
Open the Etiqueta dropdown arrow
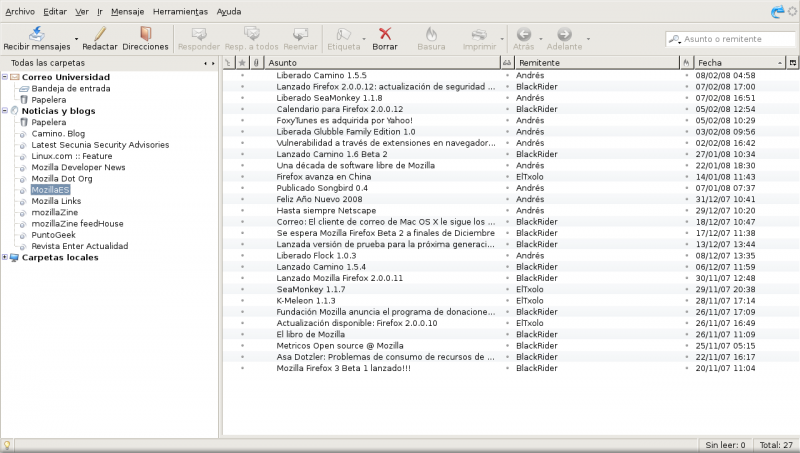[364, 39]
